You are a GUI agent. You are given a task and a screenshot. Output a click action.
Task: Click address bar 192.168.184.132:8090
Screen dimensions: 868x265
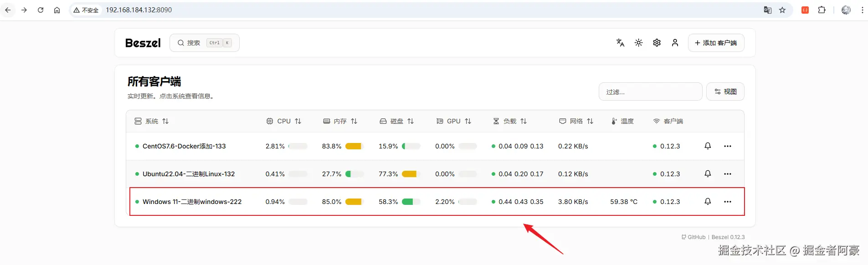click(139, 10)
